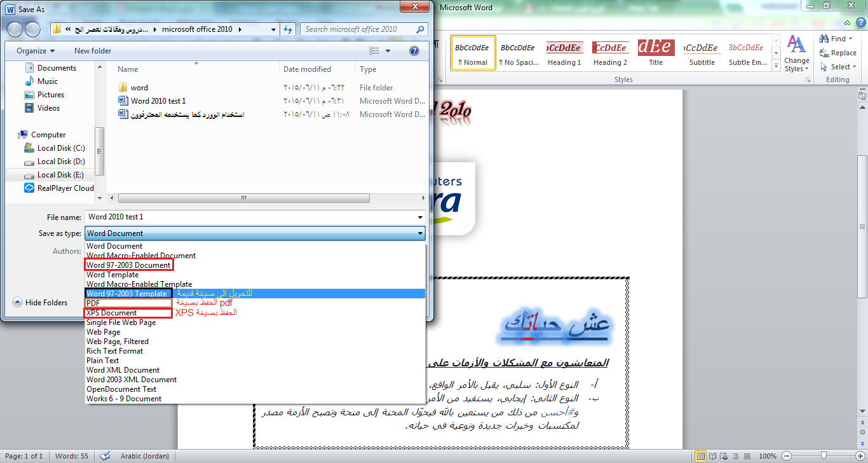Choose Rich Text Format option
The image size is (868, 463).
pyautogui.click(x=255, y=351)
